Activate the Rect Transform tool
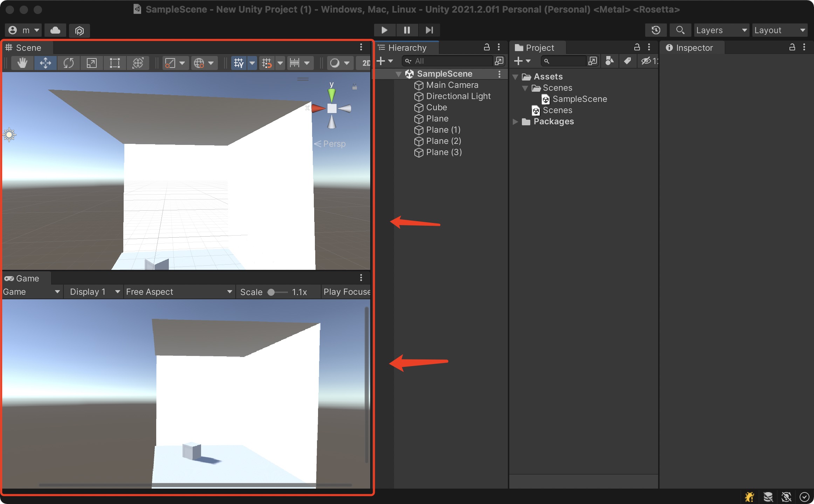This screenshot has width=814, height=504. (x=115, y=63)
